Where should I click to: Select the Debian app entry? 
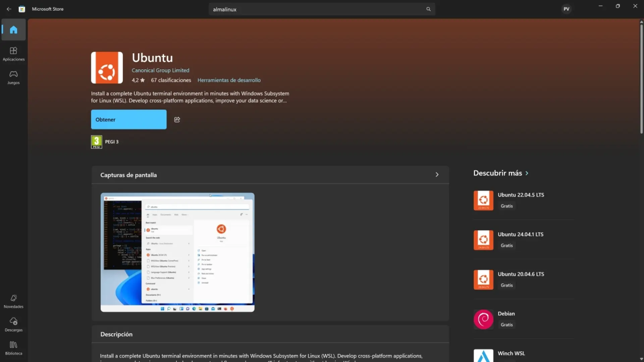506,319
